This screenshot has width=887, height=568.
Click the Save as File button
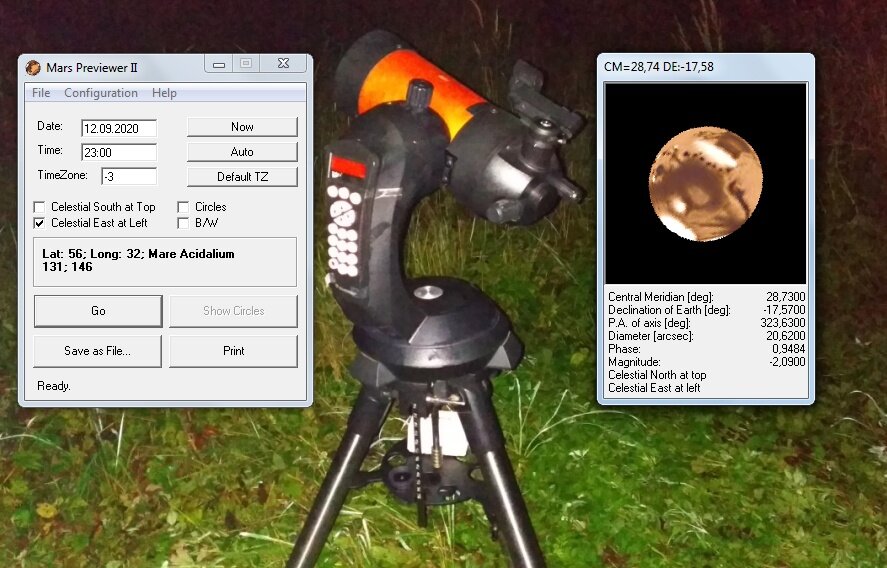[97, 351]
